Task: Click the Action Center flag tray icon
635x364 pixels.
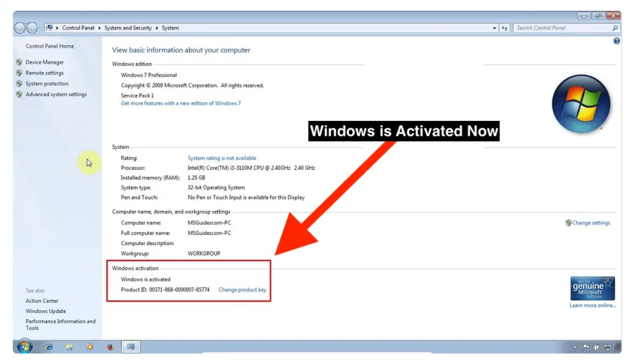Action: (585, 347)
